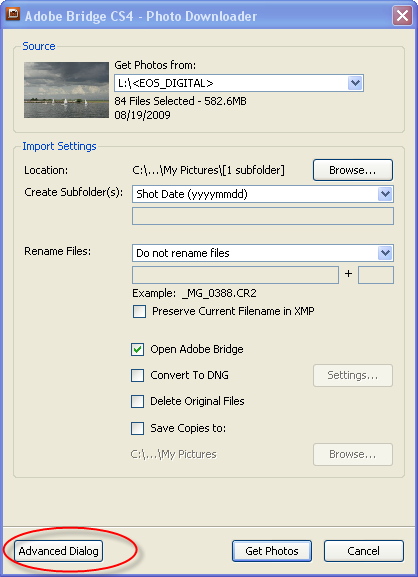This screenshot has width=418, height=577.
Task: Click the rename files text field
Action: (235, 275)
